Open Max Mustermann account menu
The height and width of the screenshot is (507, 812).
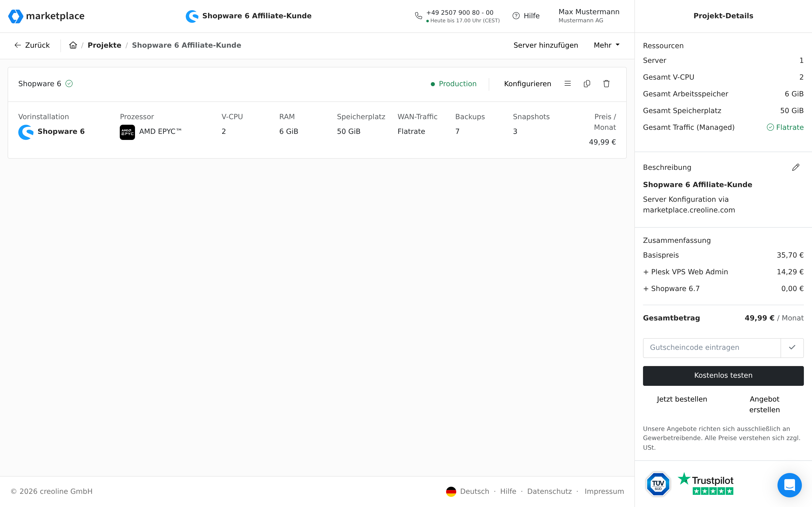(588, 16)
